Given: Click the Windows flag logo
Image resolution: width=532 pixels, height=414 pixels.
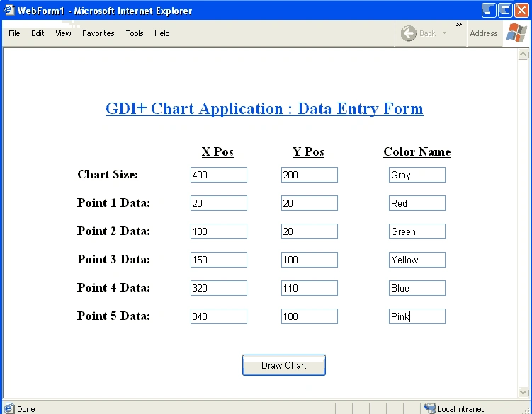Looking at the screenshot, I should [516, 33].
